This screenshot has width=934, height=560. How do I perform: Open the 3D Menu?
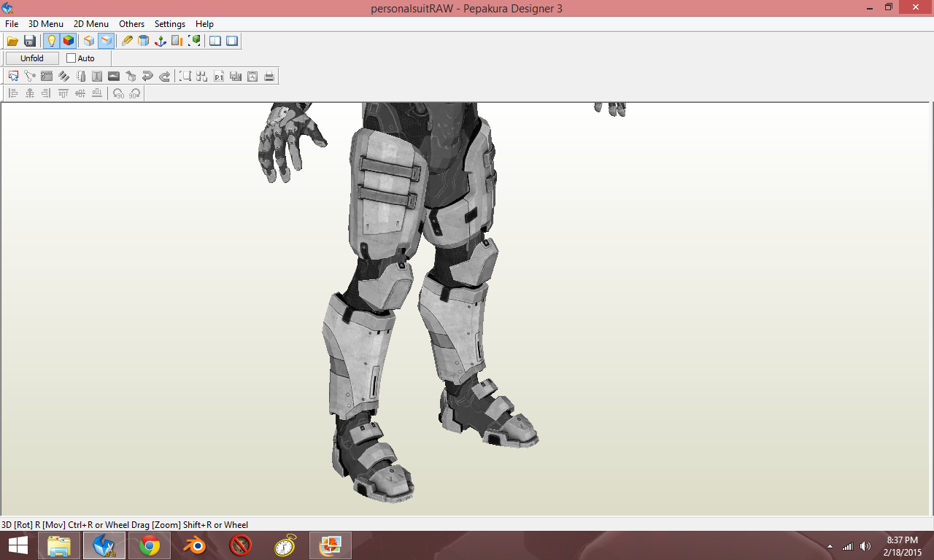coord(46,24)
